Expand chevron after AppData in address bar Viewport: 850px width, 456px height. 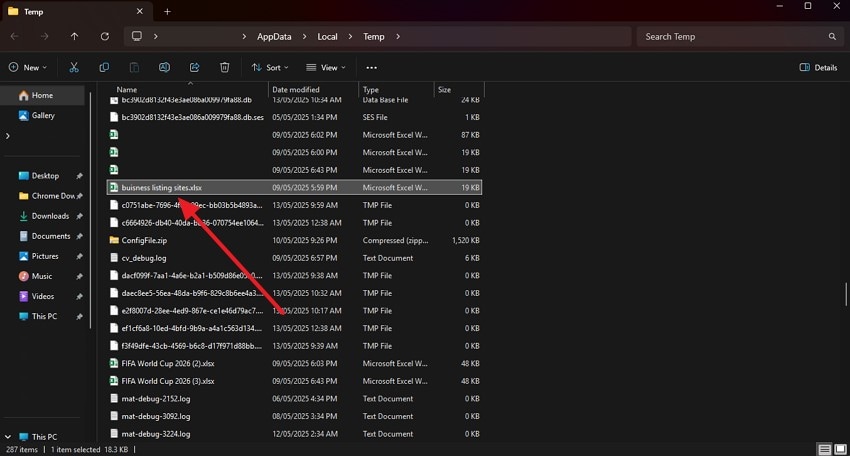pyautogui.click(x=304, y=36)
